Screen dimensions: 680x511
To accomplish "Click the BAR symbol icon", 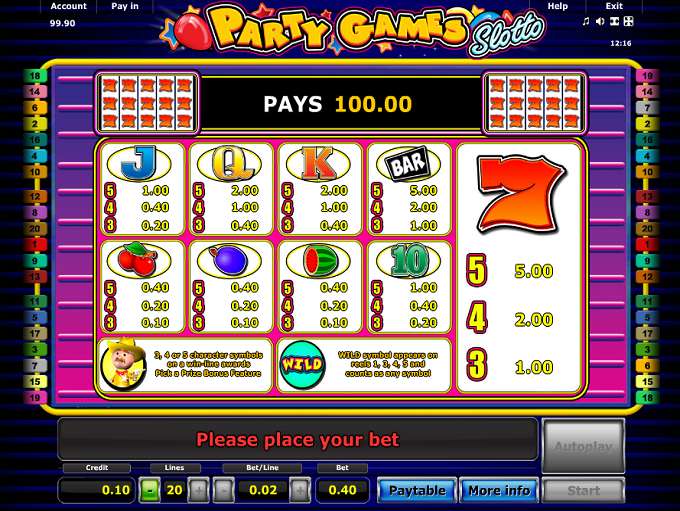I will [408, 164].
